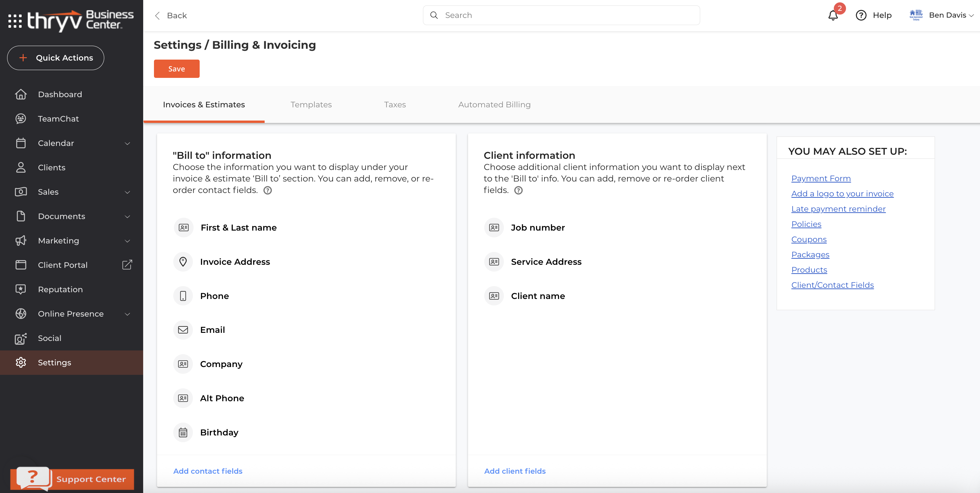Screen dimensions: 980x493
Task: Open Client Portal external link icon
Action: [x=127, y=265]
